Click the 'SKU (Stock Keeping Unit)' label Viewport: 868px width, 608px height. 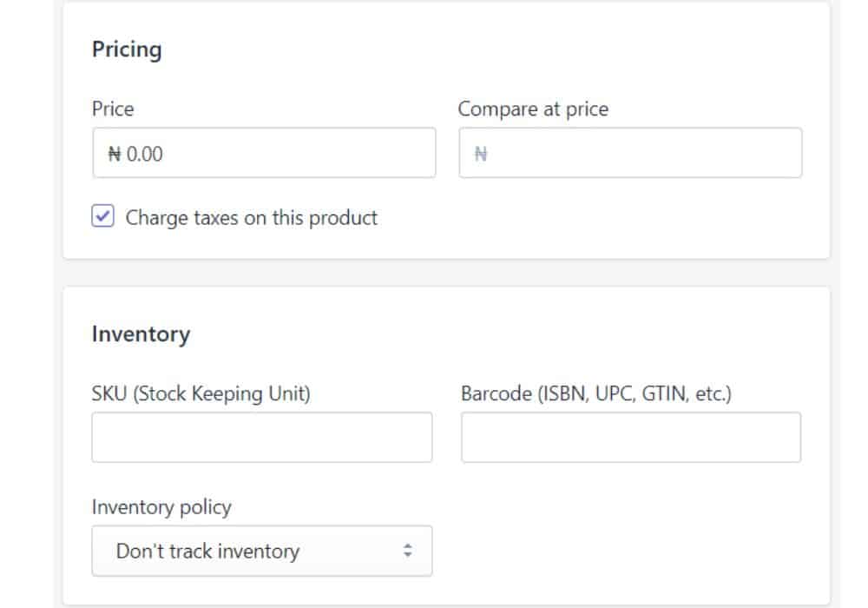point(201,393)
